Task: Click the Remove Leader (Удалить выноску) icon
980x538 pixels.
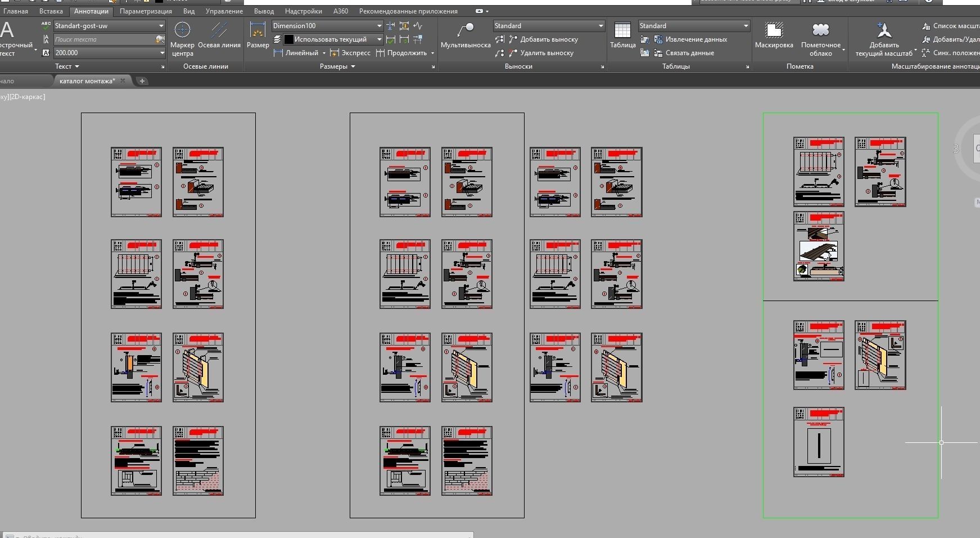Action: 513,53
